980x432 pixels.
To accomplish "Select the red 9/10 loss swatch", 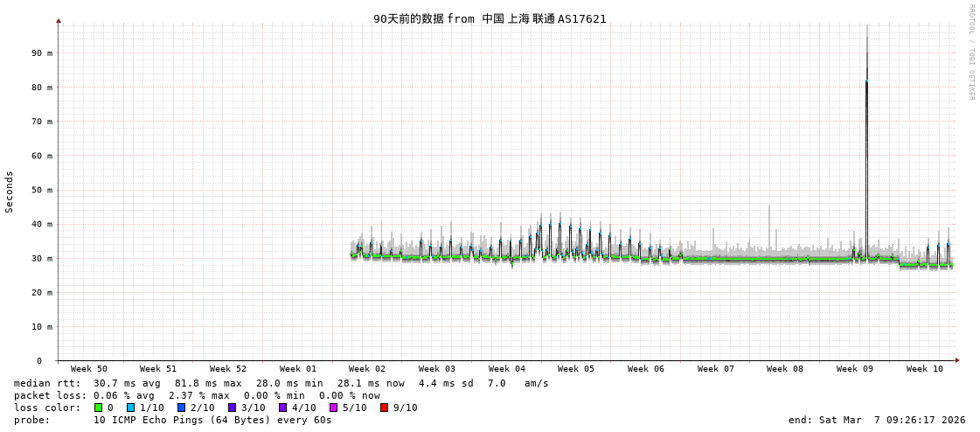I will click(384, 408).
